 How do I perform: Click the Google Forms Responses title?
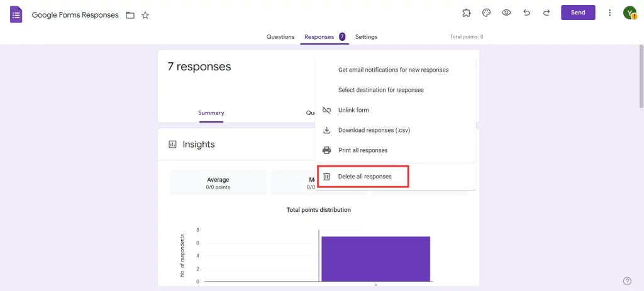(75, 15)
